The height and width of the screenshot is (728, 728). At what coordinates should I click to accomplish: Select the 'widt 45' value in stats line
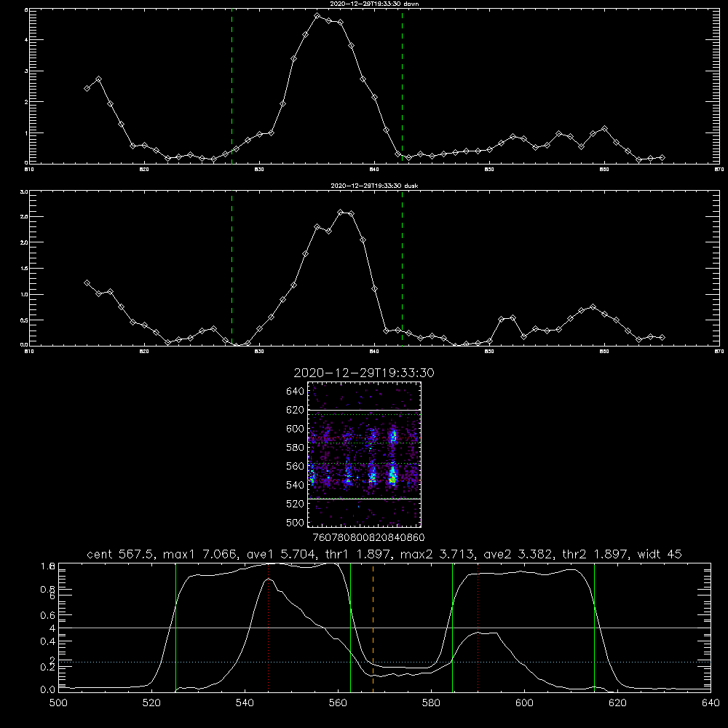[x=660, y=554]
